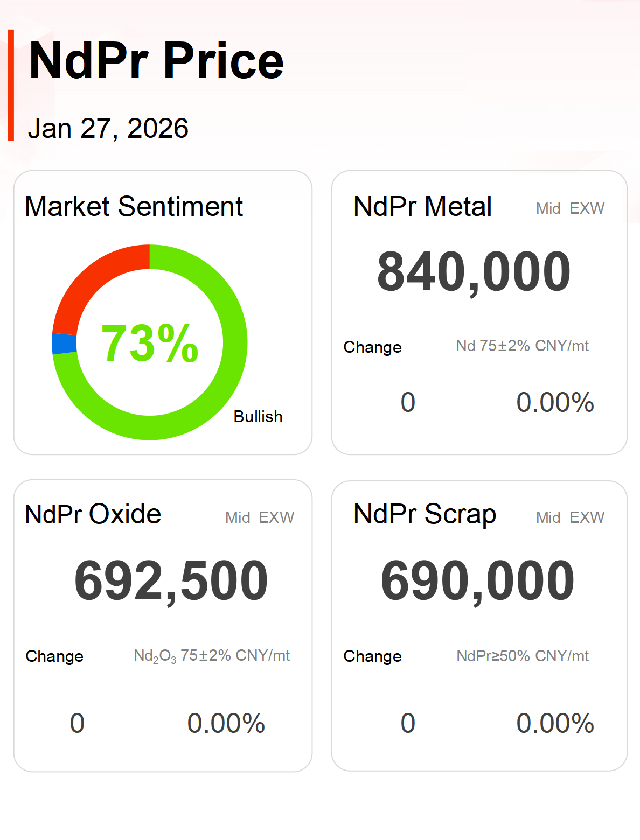The width and height of the screenshot is (640, 840).
Task: Click the Market Sentiment heading
Action: click(134, 207)
